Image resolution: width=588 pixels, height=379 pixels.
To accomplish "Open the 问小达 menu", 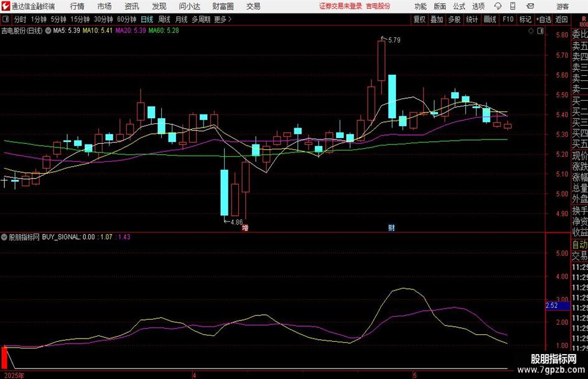I will [189, 6].
